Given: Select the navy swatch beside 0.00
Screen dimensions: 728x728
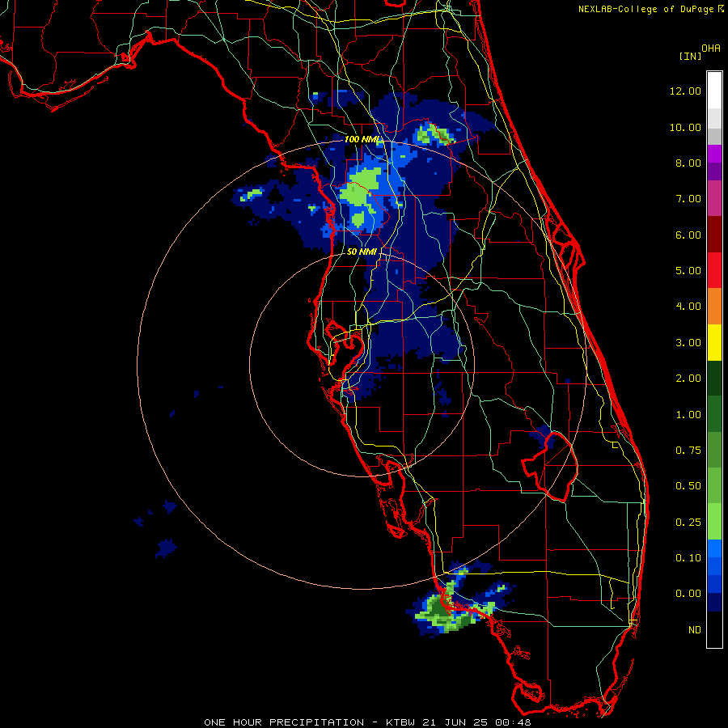Looking at the screenshot, I should 714,602.
